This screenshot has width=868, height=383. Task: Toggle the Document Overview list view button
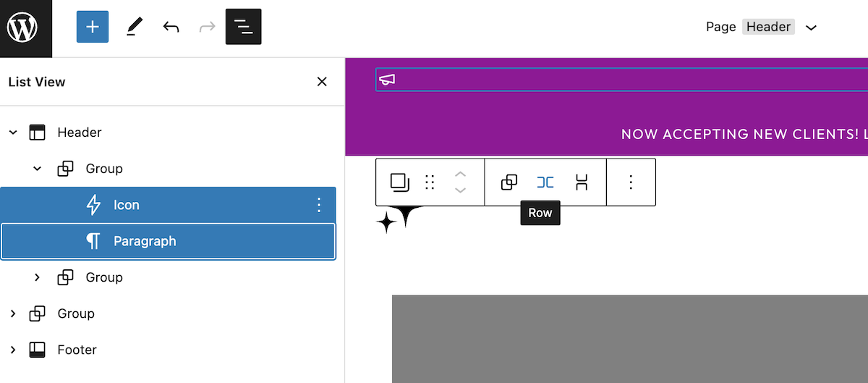[243, 28]
